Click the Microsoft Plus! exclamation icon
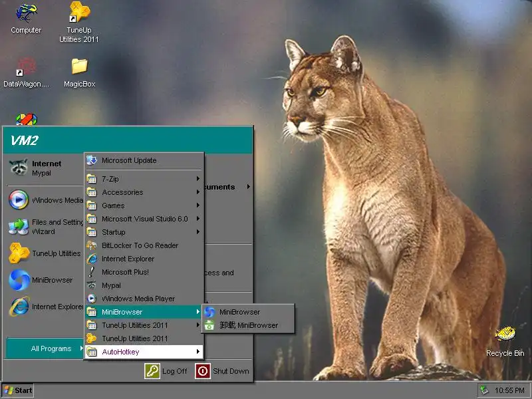 [x=91, y=272]
